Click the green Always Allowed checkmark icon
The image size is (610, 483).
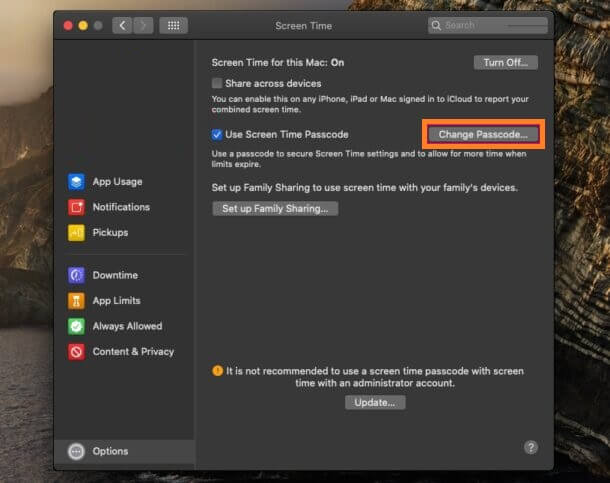[76, 326]
